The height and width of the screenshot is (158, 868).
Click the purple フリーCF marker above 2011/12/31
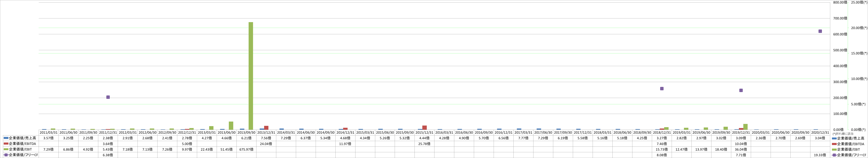point(108,97)
